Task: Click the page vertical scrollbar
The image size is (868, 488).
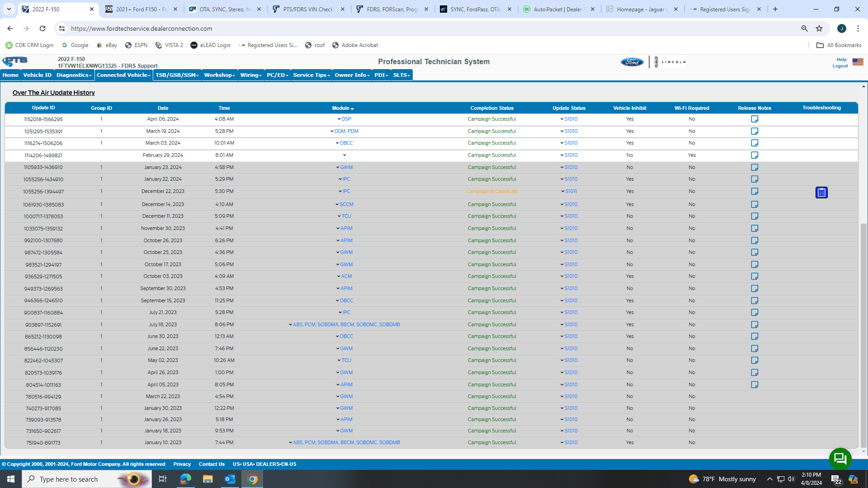Action: 863,334
